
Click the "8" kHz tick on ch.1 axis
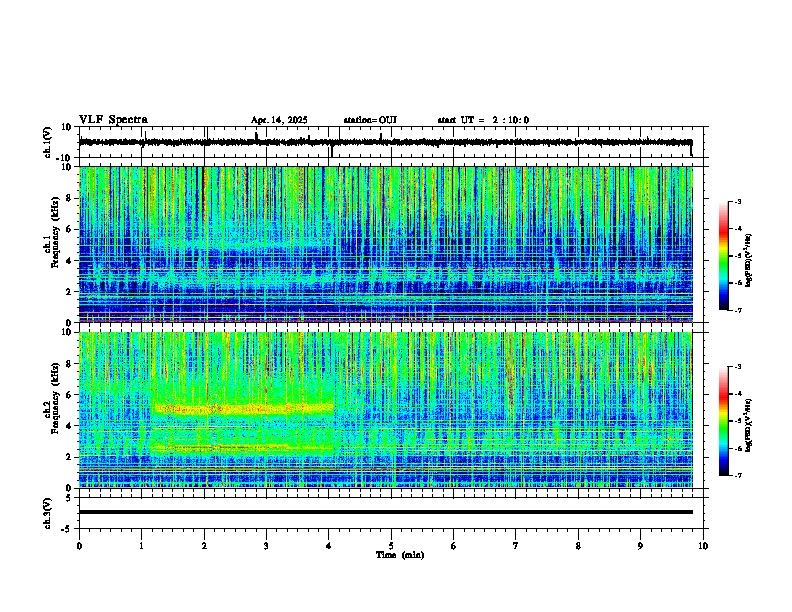click(70, 198)
